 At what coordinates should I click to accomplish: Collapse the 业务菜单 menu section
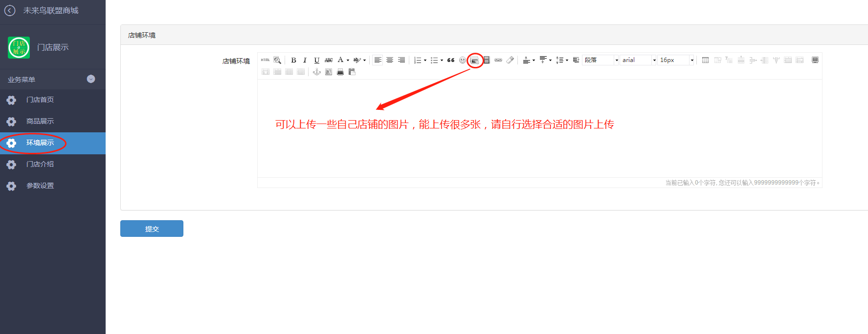(x=91, y=79)
